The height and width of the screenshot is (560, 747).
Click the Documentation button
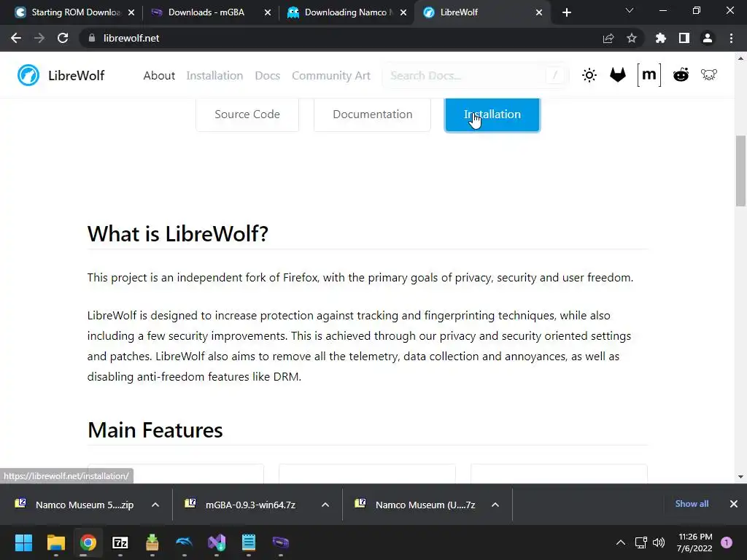coord(373,114)
